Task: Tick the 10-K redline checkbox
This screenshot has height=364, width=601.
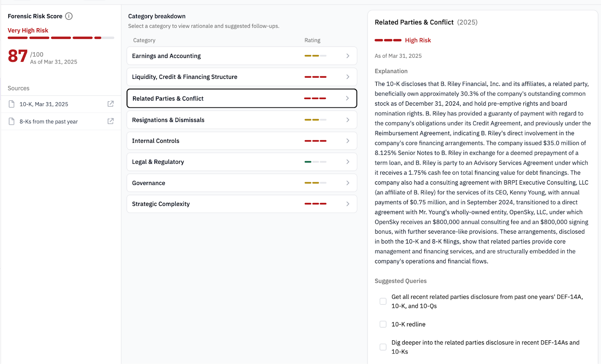Action: (x=383, y=324)
